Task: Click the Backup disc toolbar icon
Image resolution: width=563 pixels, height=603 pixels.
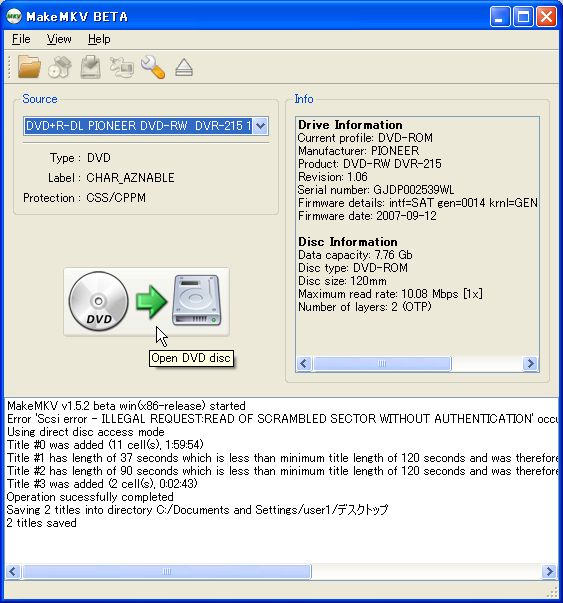Action: (91, 67)
